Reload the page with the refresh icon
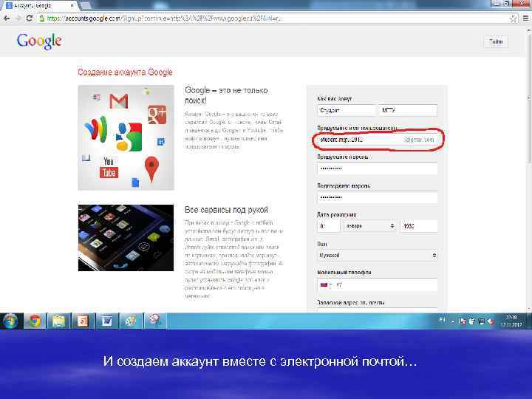This screenshot has width=532, height=399. coord(30,18)
